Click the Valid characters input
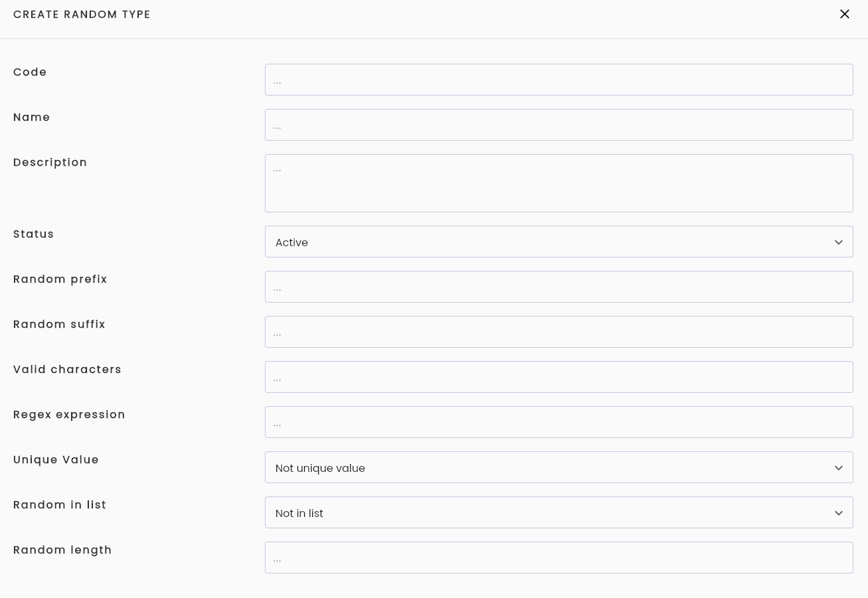 click(559, 377)
